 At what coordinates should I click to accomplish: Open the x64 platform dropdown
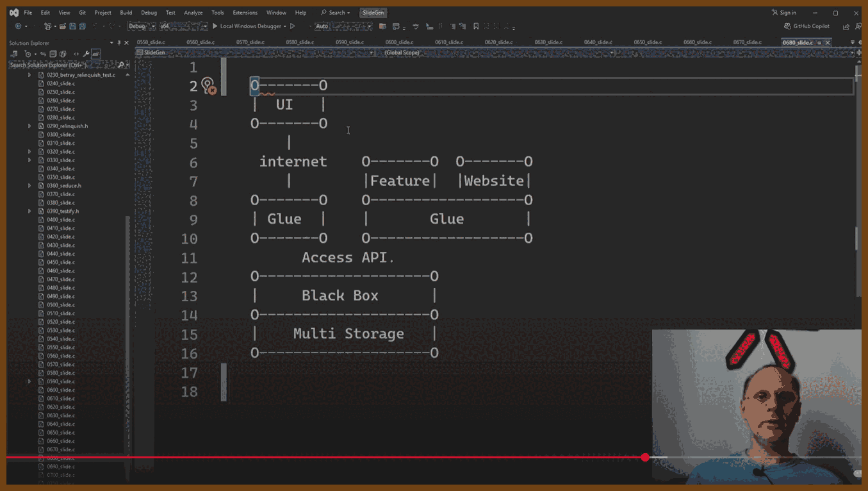pos(183,26)
